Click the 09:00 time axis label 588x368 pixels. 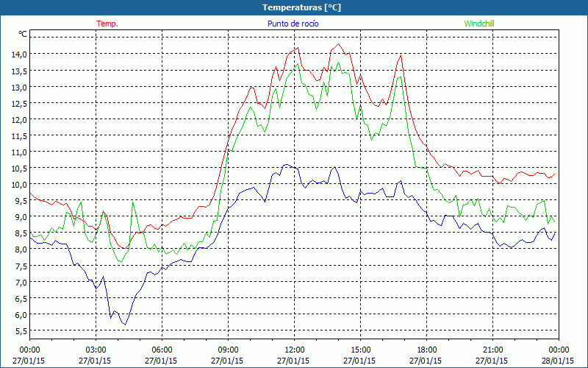[228, 350]
